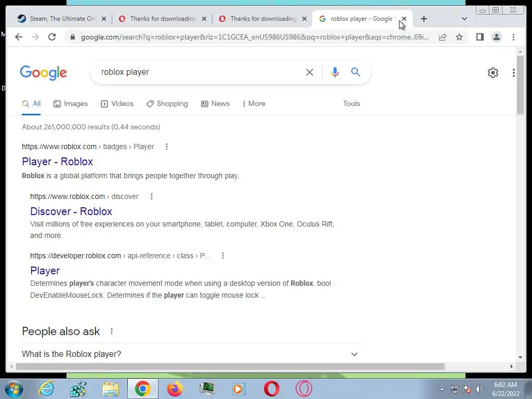The image size is (532, 399).
Task: Open options for Discover - Roblox result
Action: [152, 196]
